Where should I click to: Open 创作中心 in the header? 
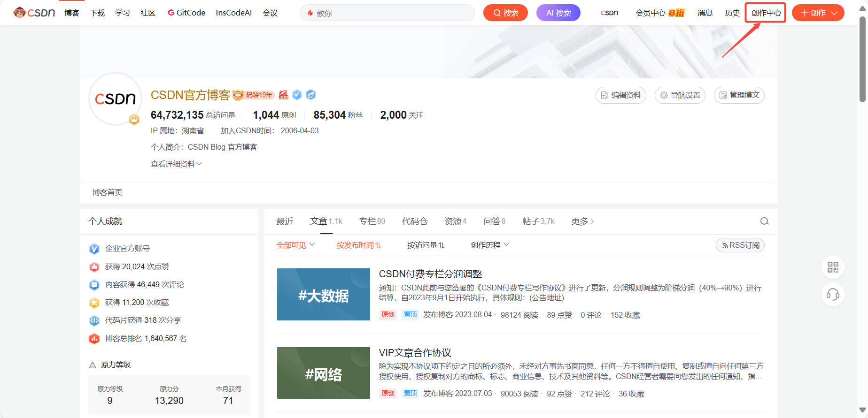(766, 13)
